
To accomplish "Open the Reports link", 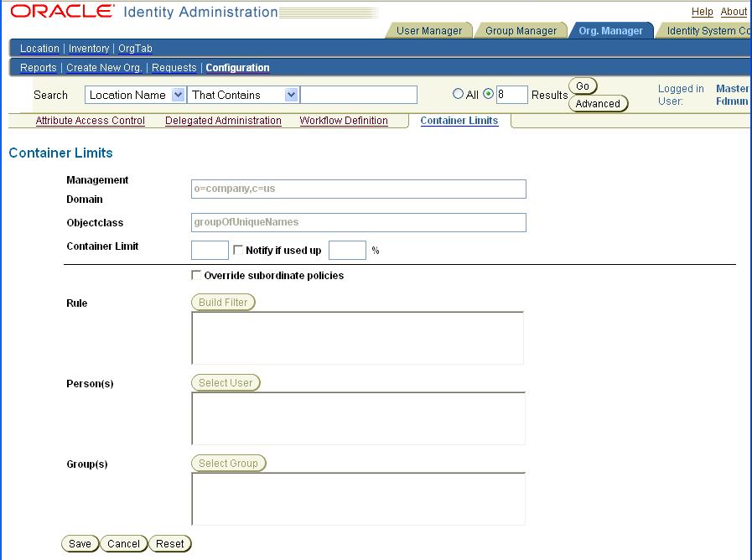I will pos(38,68).
